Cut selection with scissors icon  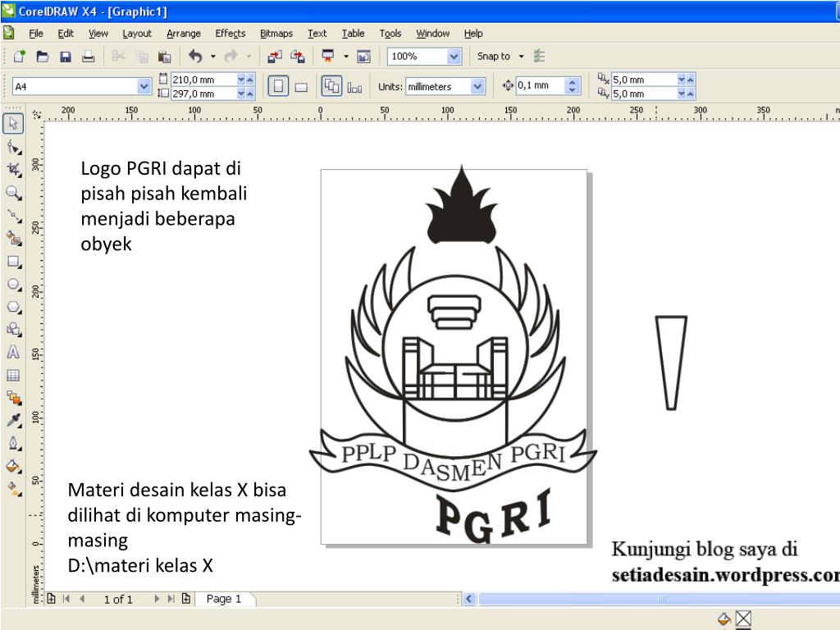[118, 57]
